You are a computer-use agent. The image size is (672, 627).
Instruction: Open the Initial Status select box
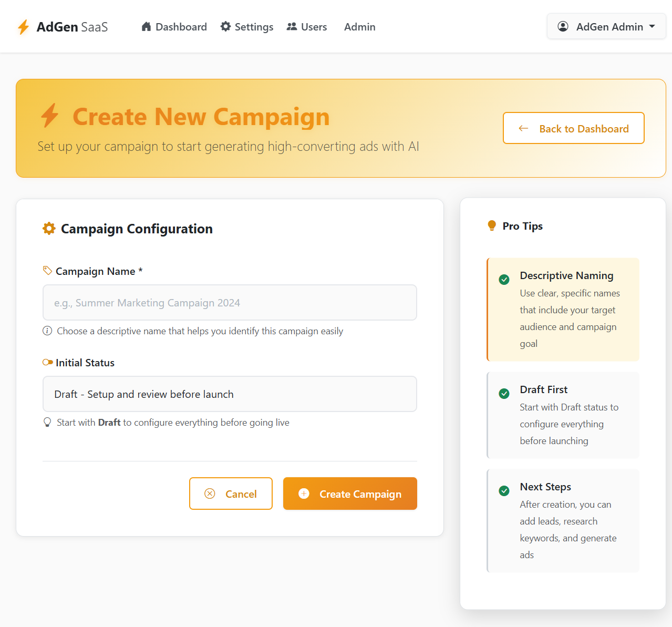pos(230,394)
